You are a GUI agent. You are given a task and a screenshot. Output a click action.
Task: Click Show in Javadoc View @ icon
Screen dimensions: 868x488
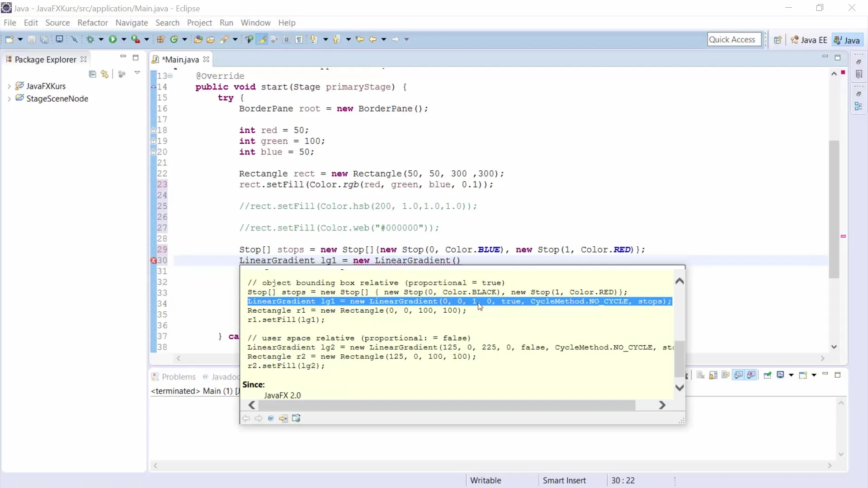coord(271,418)
